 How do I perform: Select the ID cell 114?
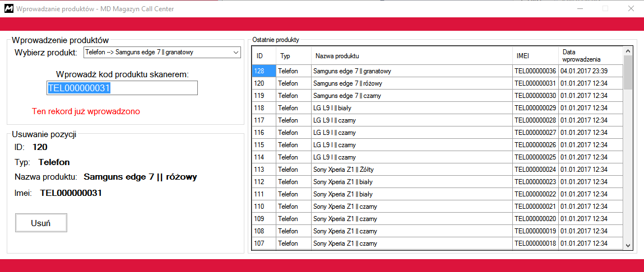pyautogui.click(x=263, y=157)
